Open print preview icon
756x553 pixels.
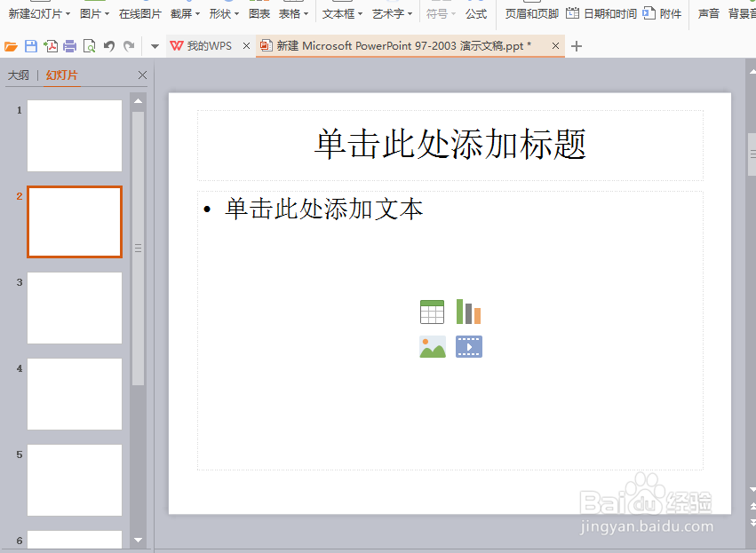tap(89, 46)
